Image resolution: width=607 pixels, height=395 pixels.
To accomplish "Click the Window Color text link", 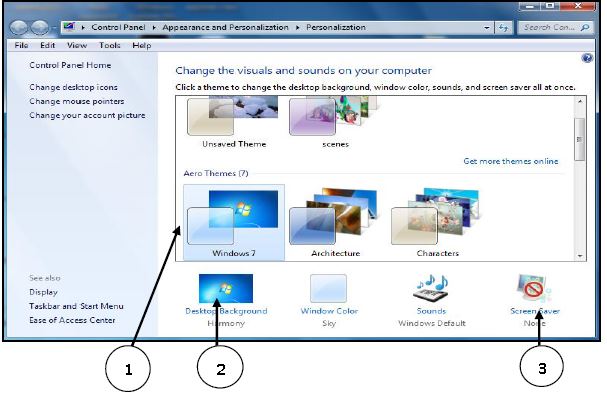I will 329,311.
